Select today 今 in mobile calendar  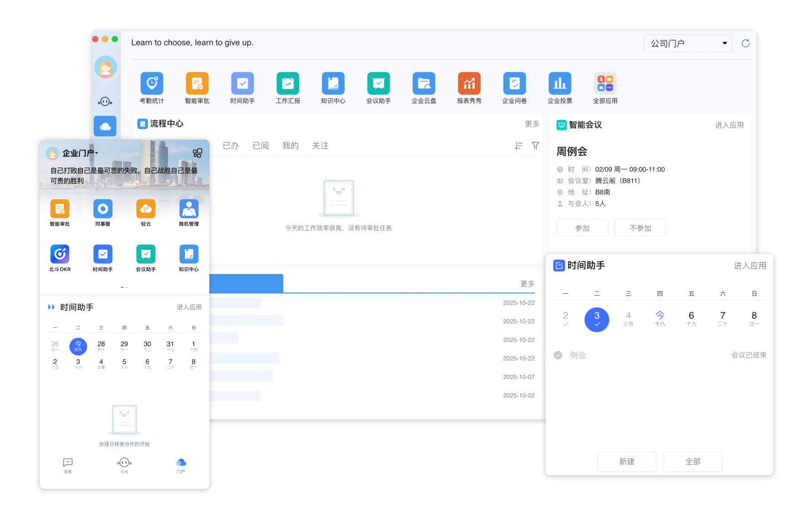78,346
